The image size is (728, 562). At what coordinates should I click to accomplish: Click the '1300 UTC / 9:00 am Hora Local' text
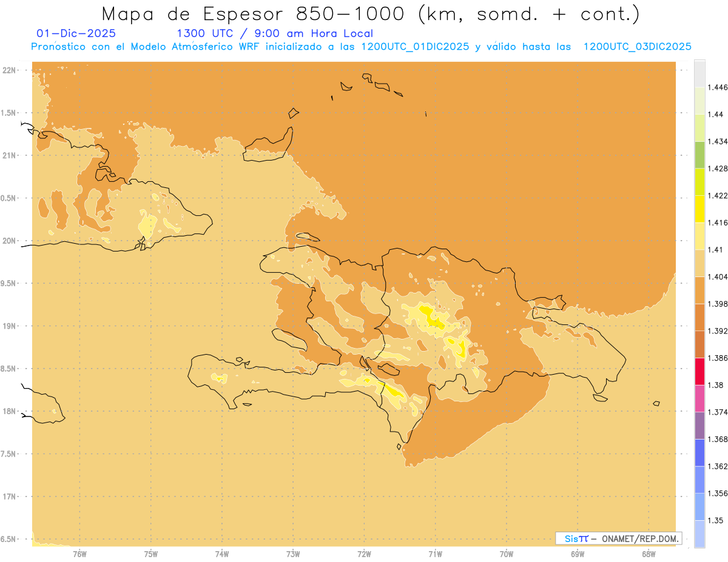[x=275, y=34]
